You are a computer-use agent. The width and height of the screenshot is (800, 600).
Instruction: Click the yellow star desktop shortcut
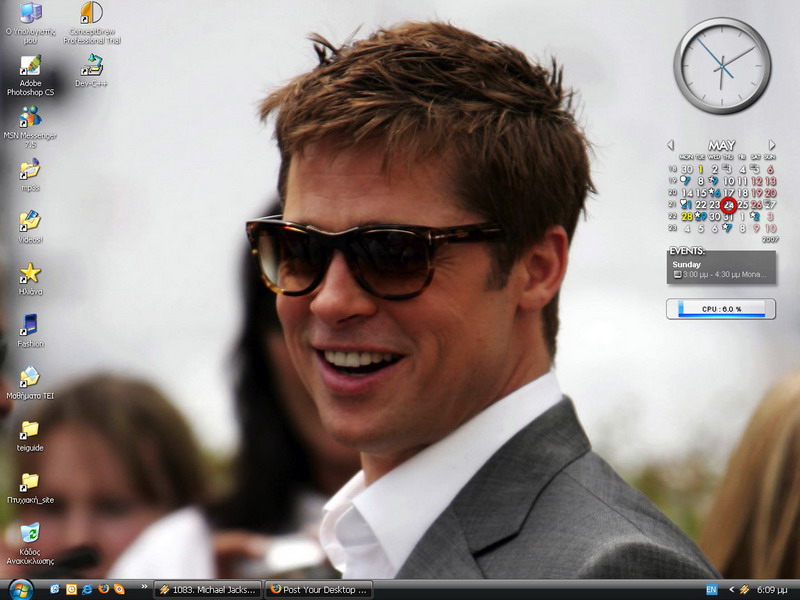[x=30, y=273]
